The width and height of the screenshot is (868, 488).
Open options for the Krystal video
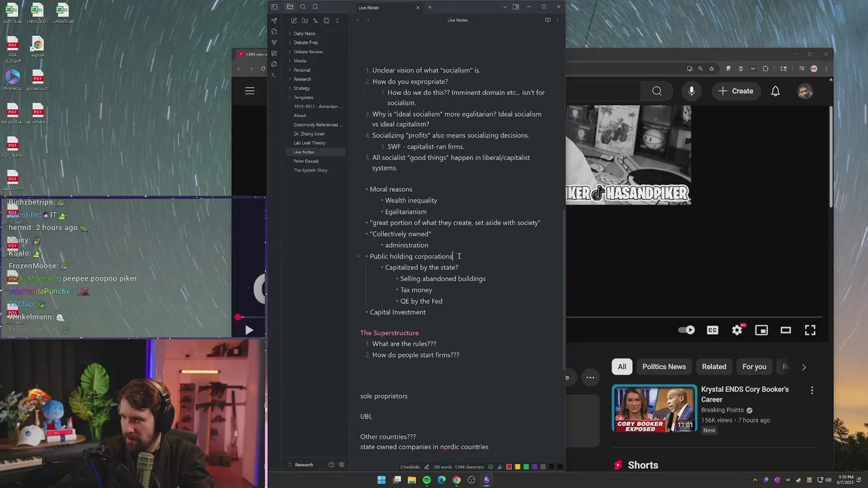pos(812,390)
